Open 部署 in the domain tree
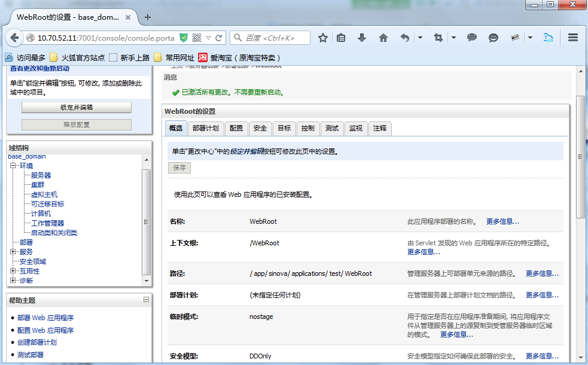This screenshot has width=588, height=365. 26,242
